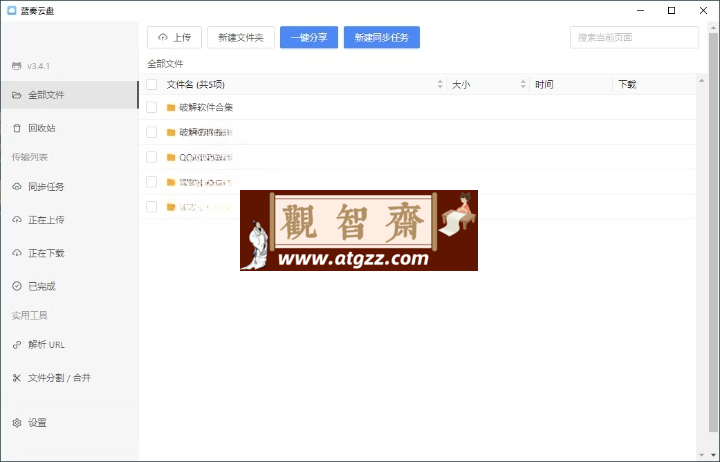Image resolution: width=720 pixels, height=462 pixels.
Task: Click the table's scroll-up arrow
Action: point(701,81)
